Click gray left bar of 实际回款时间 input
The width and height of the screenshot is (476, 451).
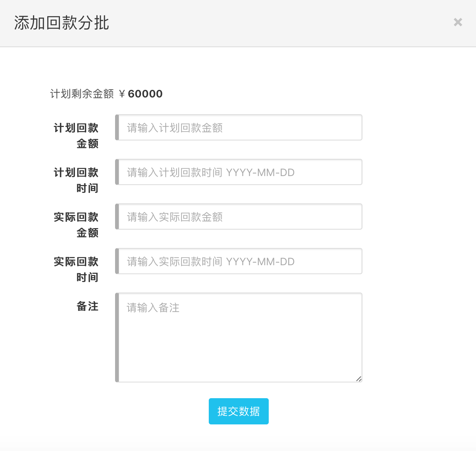click(117, 261)
